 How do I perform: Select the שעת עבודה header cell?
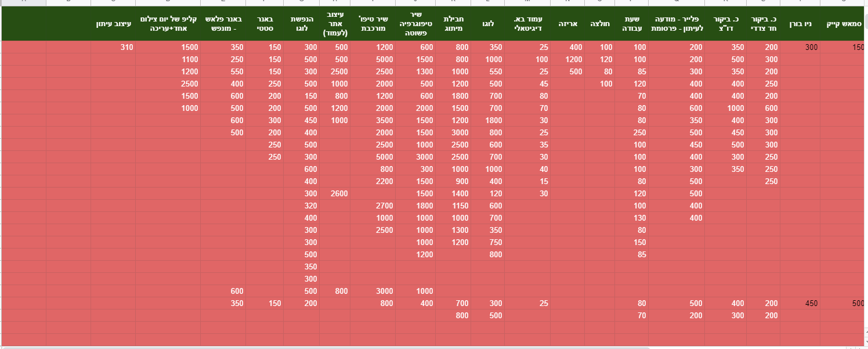tap(631, 24)
